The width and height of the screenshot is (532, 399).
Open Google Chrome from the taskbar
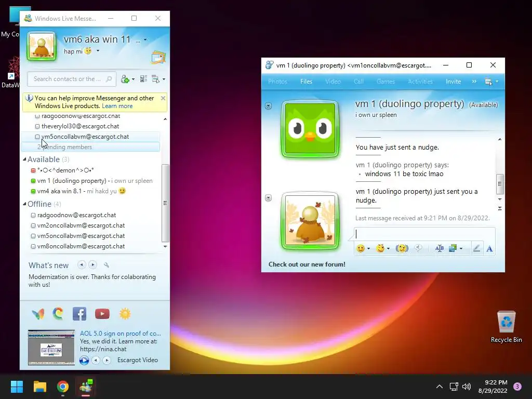[x=63, y=387]
